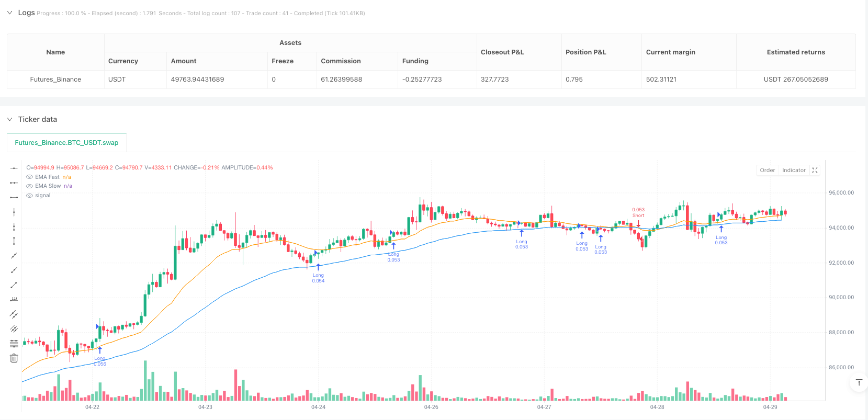Click the Estimated returns column header
868x420 pixels.
coord(796,52)
